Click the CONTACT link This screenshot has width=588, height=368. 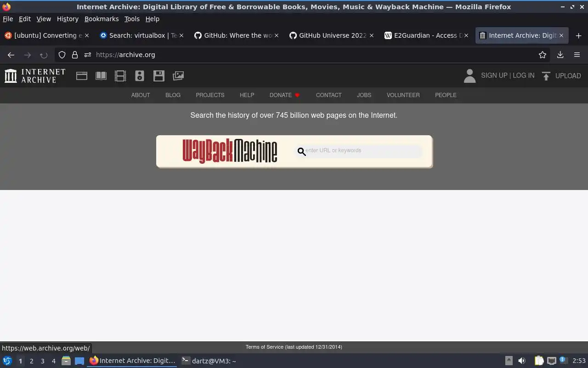(328, 95)
